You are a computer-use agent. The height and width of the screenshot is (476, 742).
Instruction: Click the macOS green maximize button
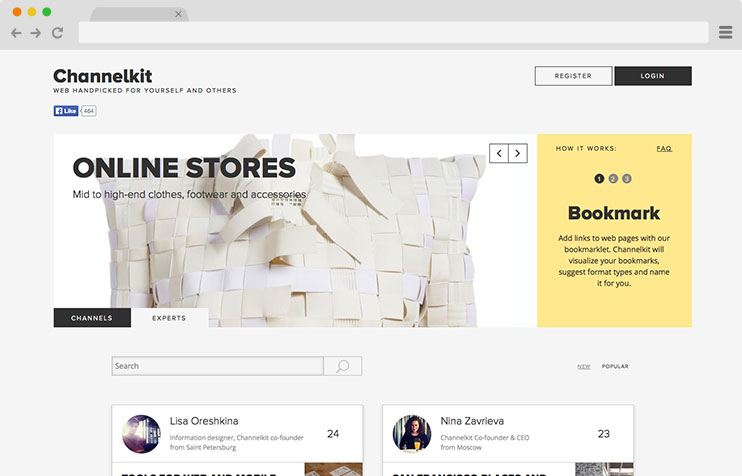46,12
